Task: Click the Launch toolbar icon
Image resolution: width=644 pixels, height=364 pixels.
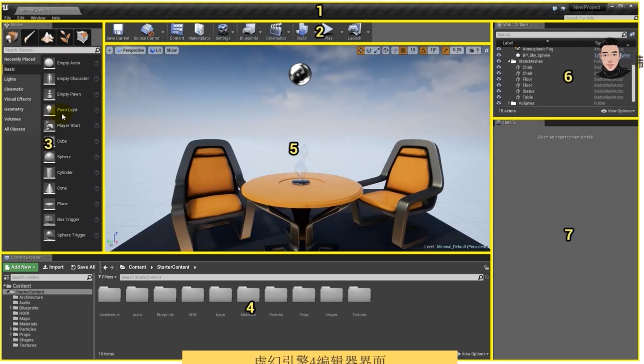Action: (354, 29)
